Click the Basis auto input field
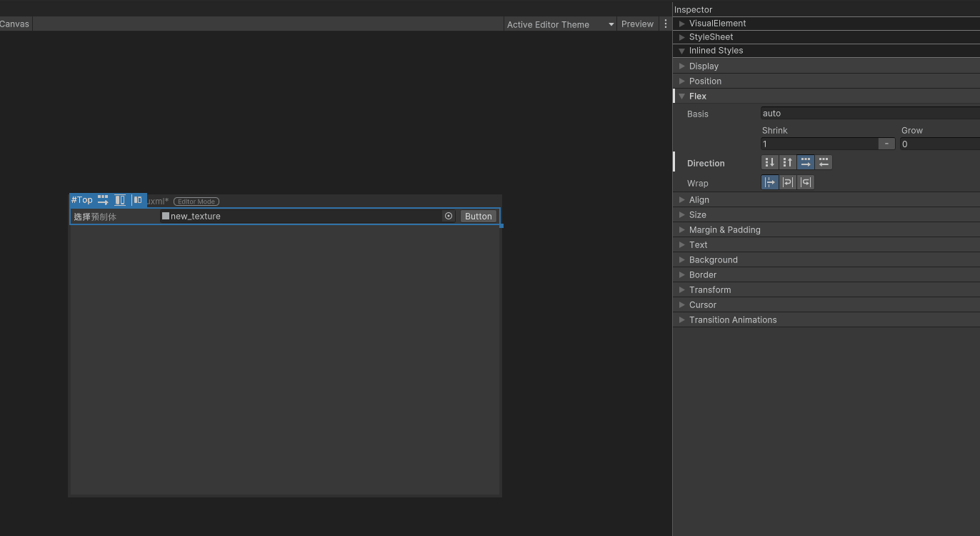Screen dimensions: 980x536 pyautogui.click(x=821, y=113)
